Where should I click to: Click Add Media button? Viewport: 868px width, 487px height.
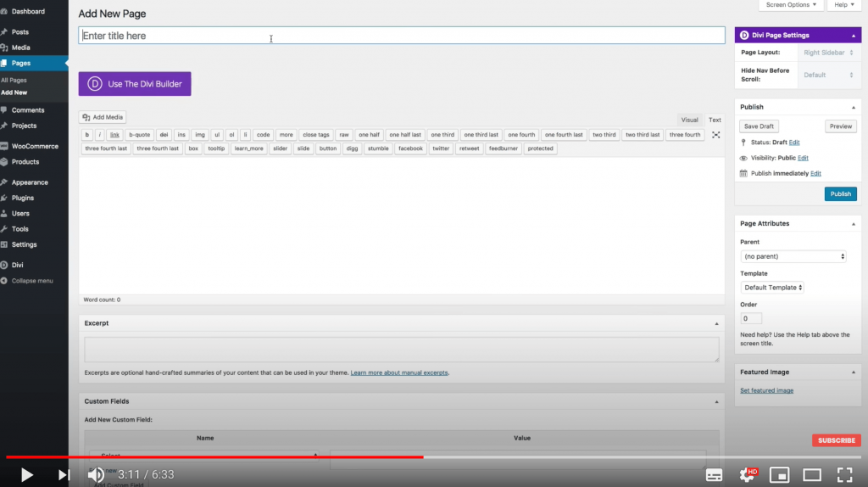pos(103,117)
